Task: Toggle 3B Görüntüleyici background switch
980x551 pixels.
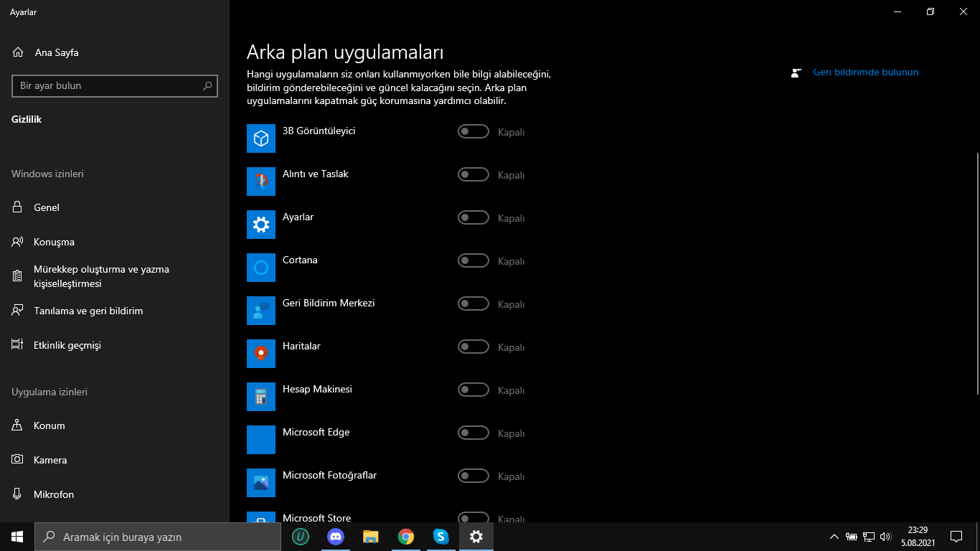Action: 473,131
